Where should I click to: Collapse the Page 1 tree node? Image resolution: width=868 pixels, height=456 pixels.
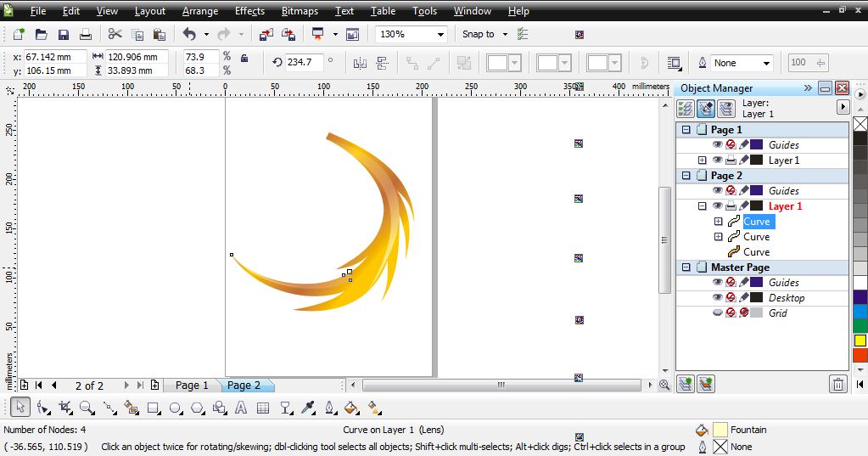pos(686,130)
